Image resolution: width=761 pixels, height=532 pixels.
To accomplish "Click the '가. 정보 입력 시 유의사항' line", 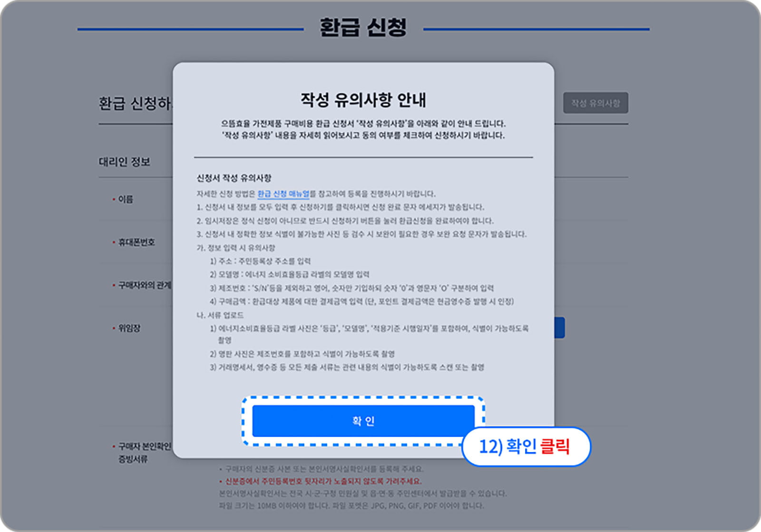I will pyautogui.click(x=236, y=248).
